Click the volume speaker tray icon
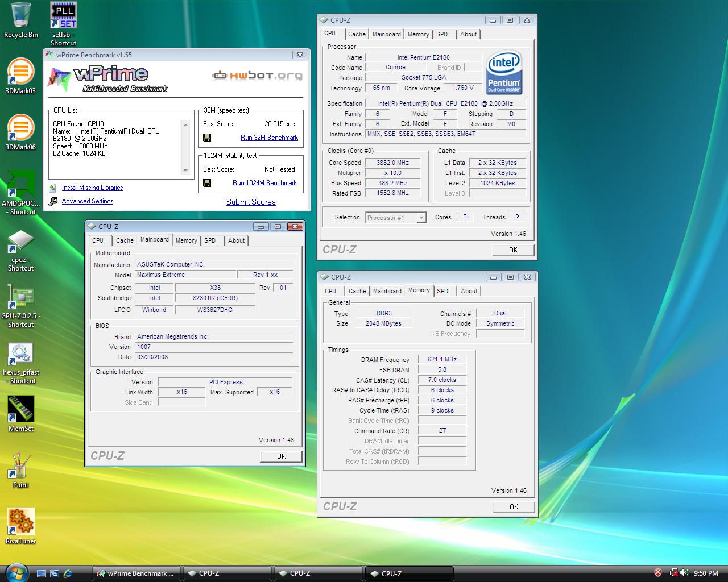 (x=684, y=573)
